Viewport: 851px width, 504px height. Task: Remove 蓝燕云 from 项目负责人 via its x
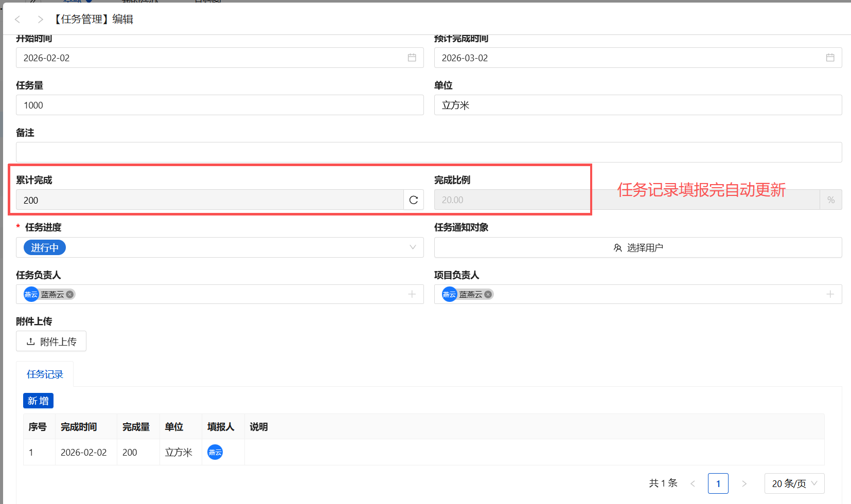[x=488, y=294]
